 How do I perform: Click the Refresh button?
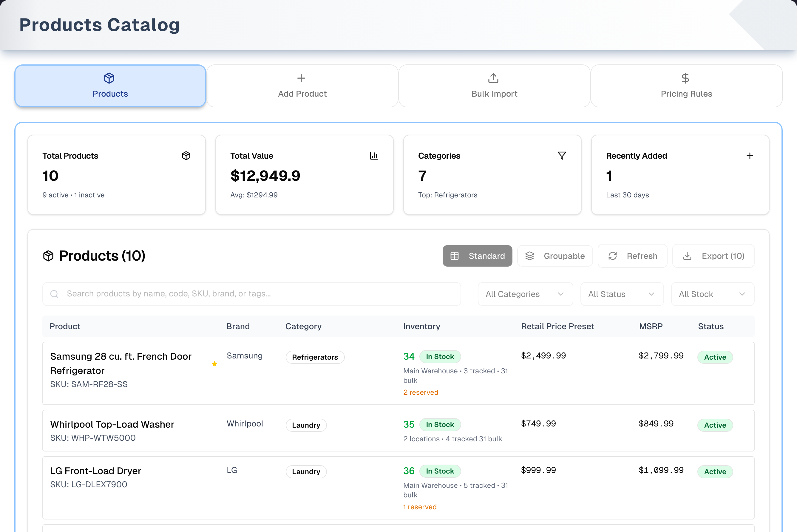(x=632, y=256)
